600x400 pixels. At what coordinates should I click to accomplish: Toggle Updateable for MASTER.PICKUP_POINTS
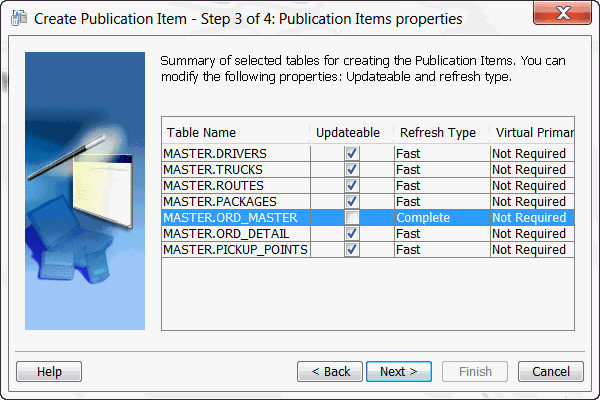(x=352, y=250)
